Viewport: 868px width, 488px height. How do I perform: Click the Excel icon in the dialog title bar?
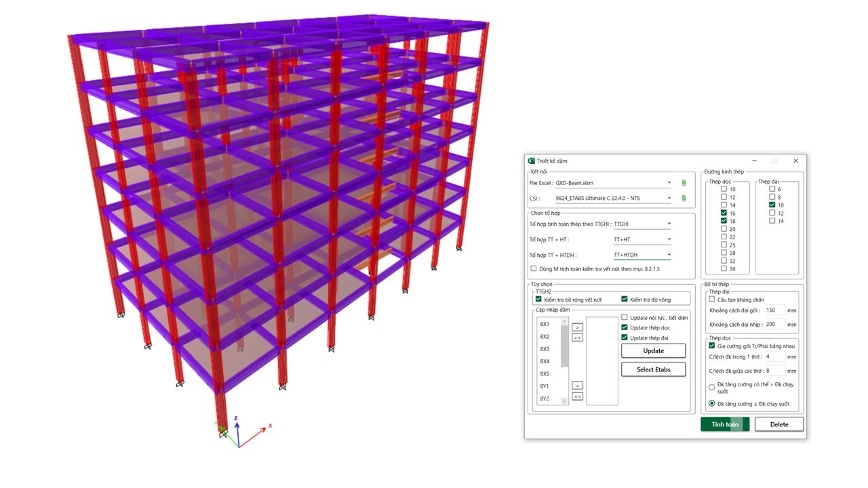[x=531, y=161]
